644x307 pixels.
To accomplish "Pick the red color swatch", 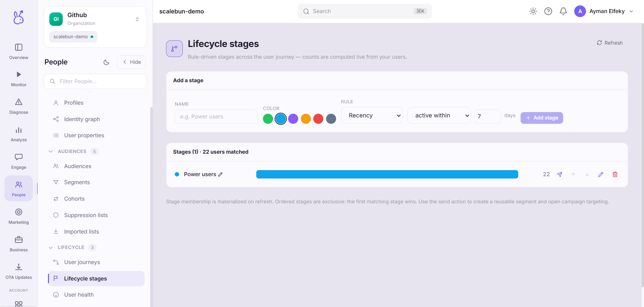I will pyautogui.click(x=318, y=119).
